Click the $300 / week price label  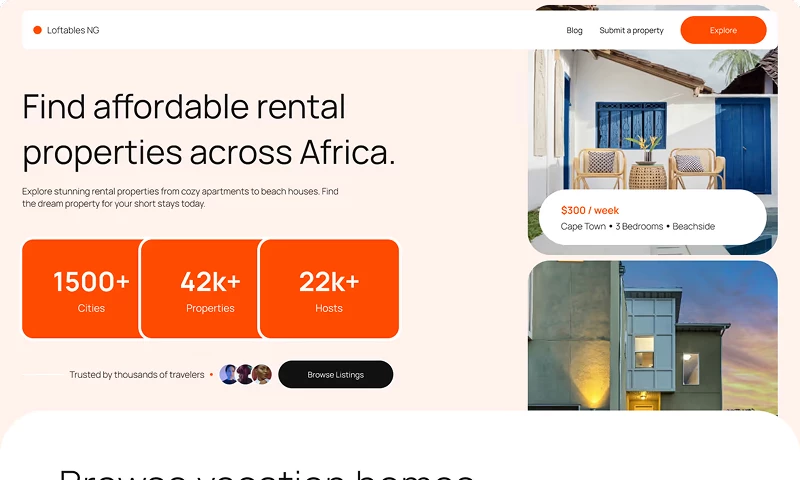pos(590,210)
